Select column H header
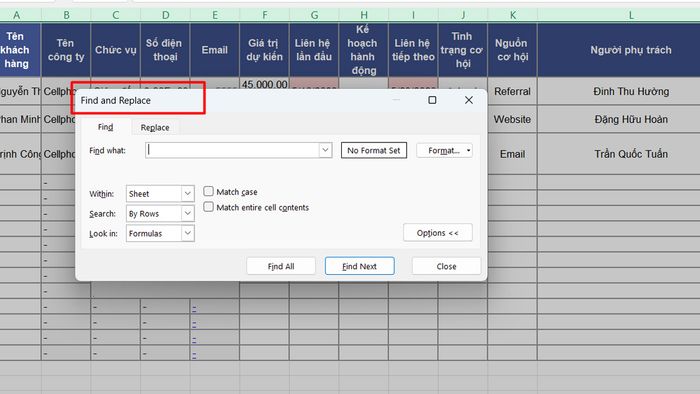 363,15
